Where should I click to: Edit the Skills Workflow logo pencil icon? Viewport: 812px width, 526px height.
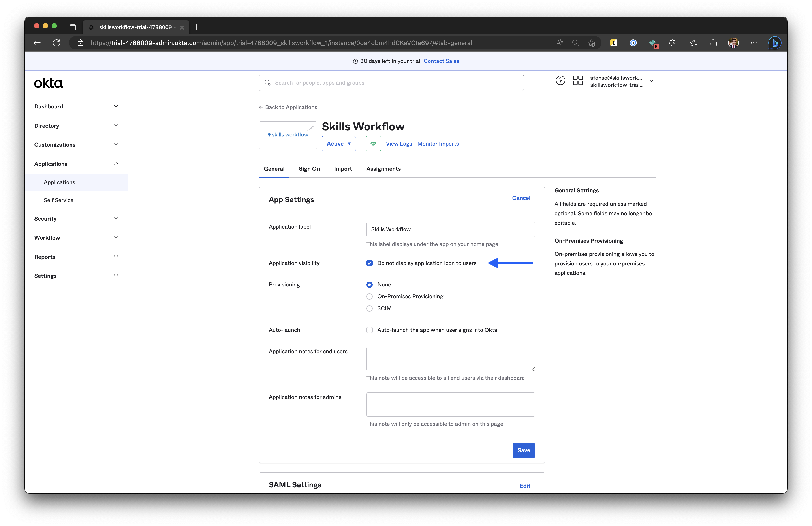pos(312,127)
